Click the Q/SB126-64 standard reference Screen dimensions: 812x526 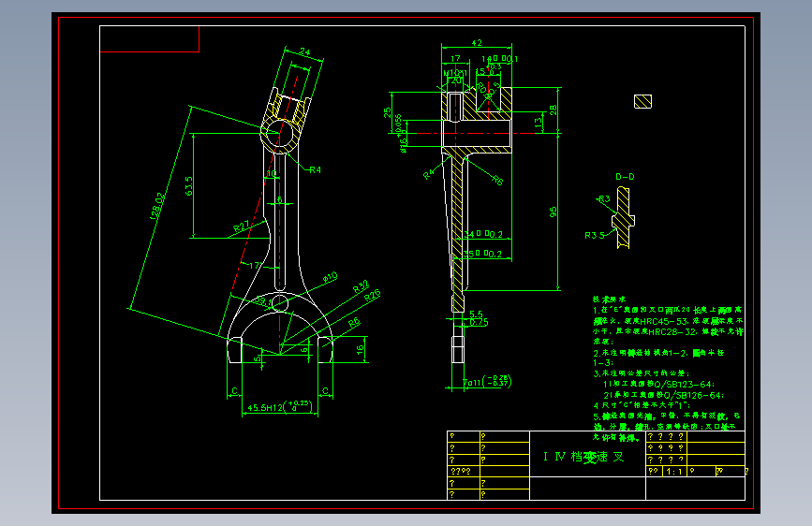point(694,395)
